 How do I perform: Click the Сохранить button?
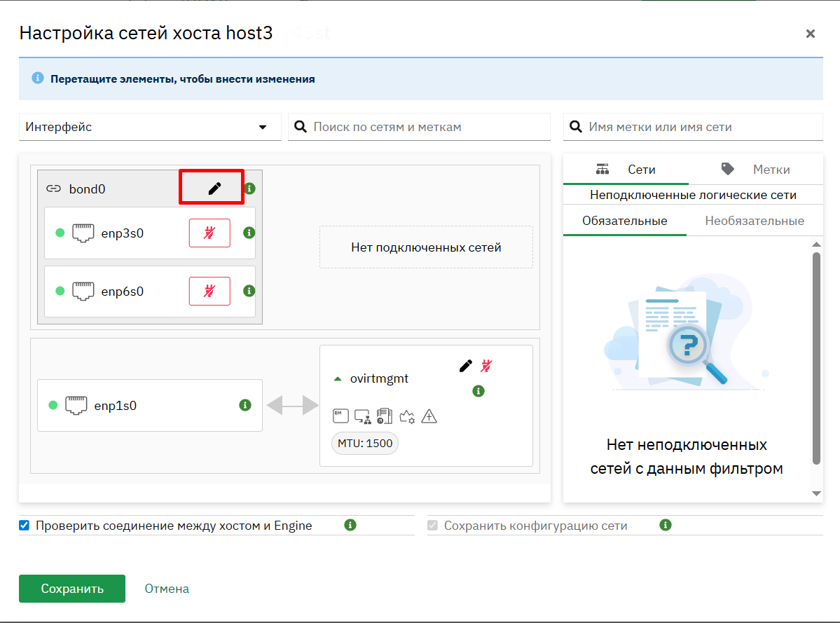(x=71, y=589)
